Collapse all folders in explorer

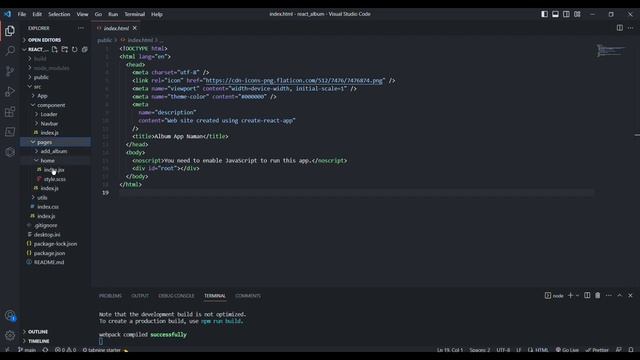(84, 49)
